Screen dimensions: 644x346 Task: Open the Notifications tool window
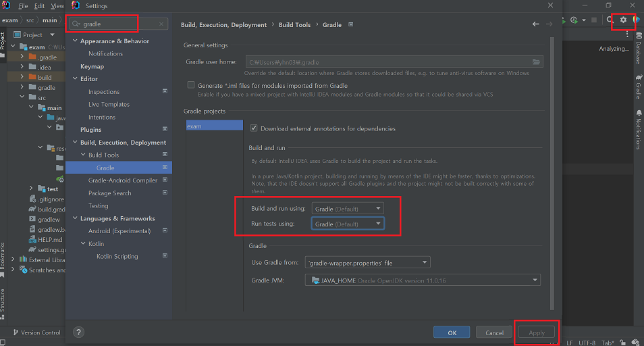coord(639,130)
